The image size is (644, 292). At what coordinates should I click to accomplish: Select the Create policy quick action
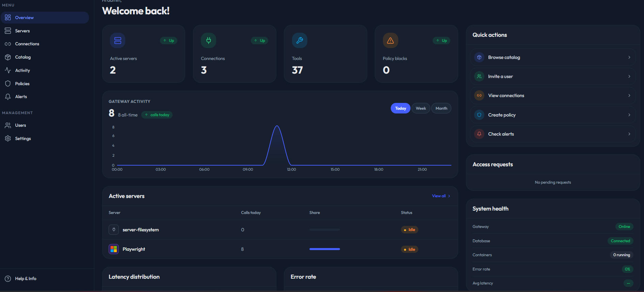click(553, 115)
